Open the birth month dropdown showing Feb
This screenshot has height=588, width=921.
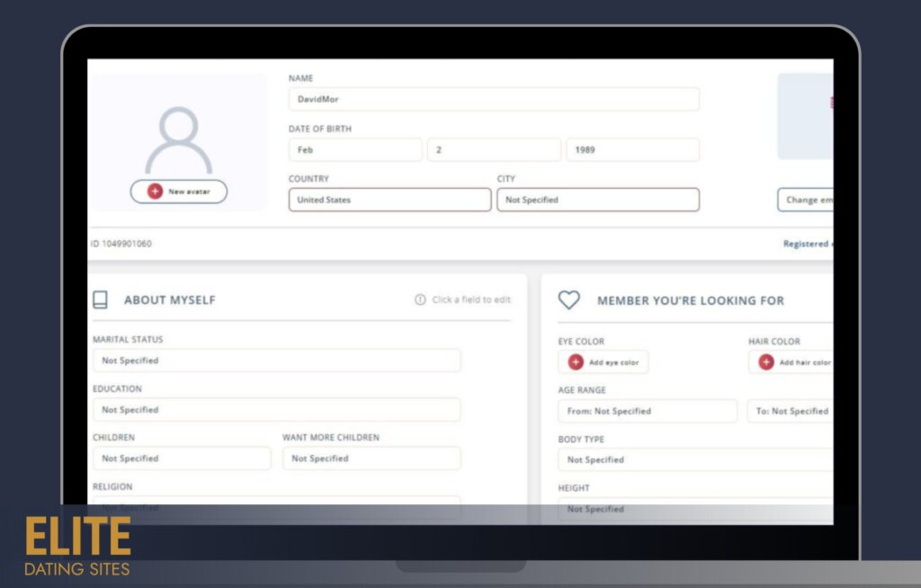coord(354,149)
